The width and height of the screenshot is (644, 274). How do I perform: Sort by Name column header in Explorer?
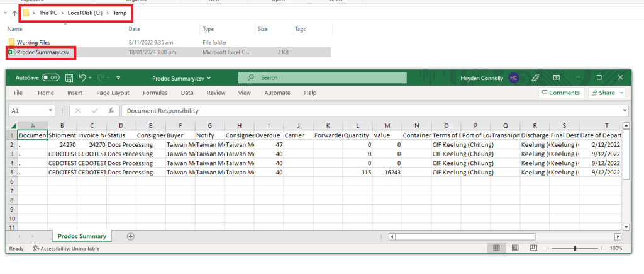pyautogui.click(x=15, y=29)
